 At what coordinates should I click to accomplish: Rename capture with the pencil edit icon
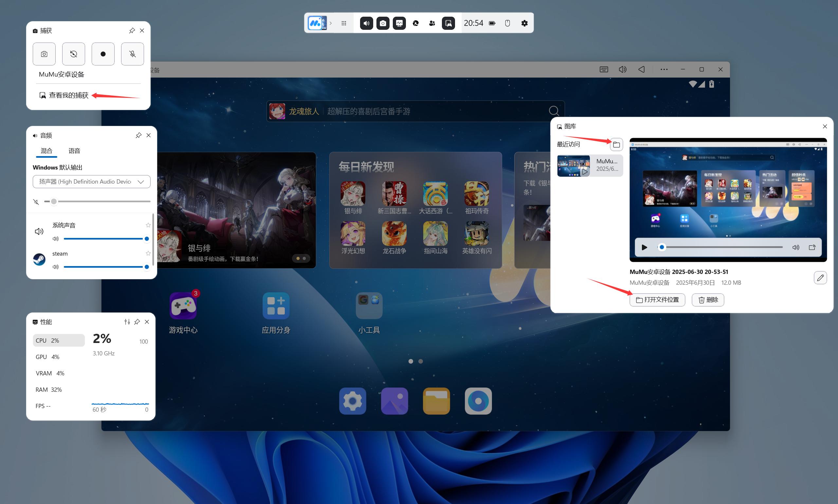coord(820,278)
